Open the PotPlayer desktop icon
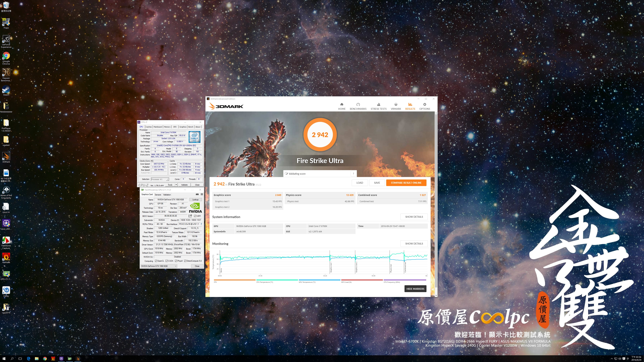This screenshot has height=362, width=644. [6, 125]
